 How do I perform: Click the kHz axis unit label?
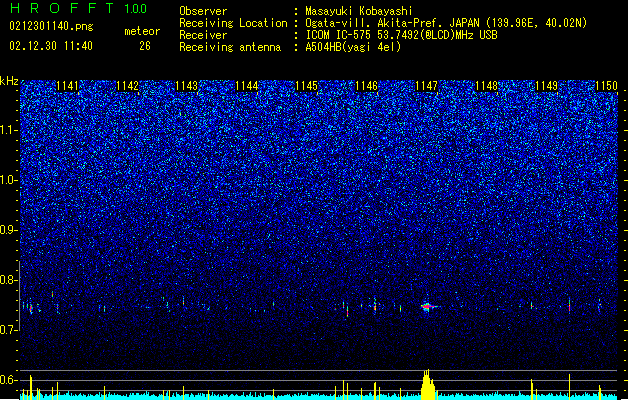[9, 81]
